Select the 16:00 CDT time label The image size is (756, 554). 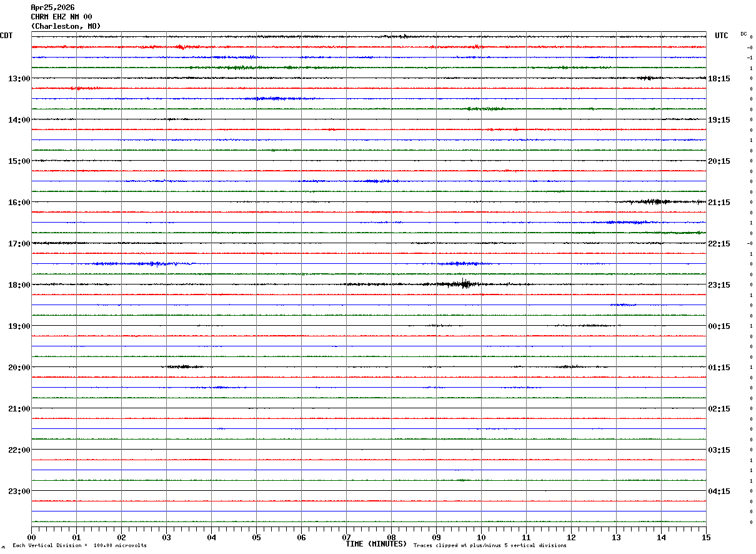19,203
